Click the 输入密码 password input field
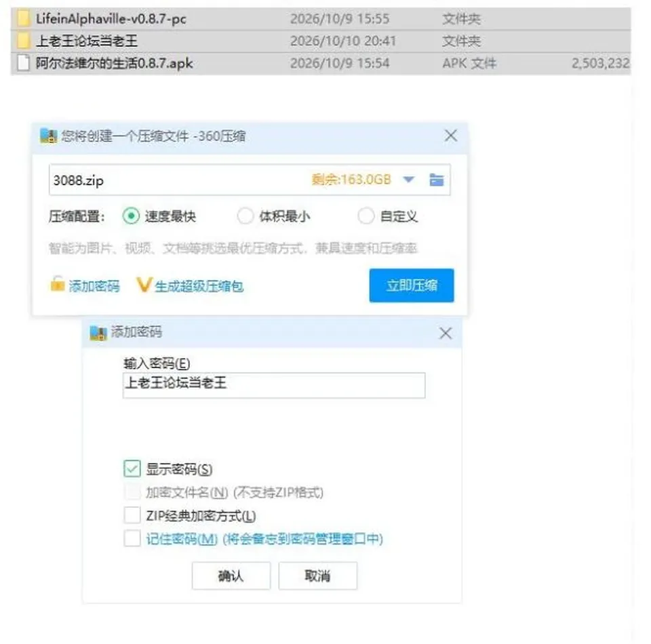Viewport: 651px width, 644px height. pos(274,385)
